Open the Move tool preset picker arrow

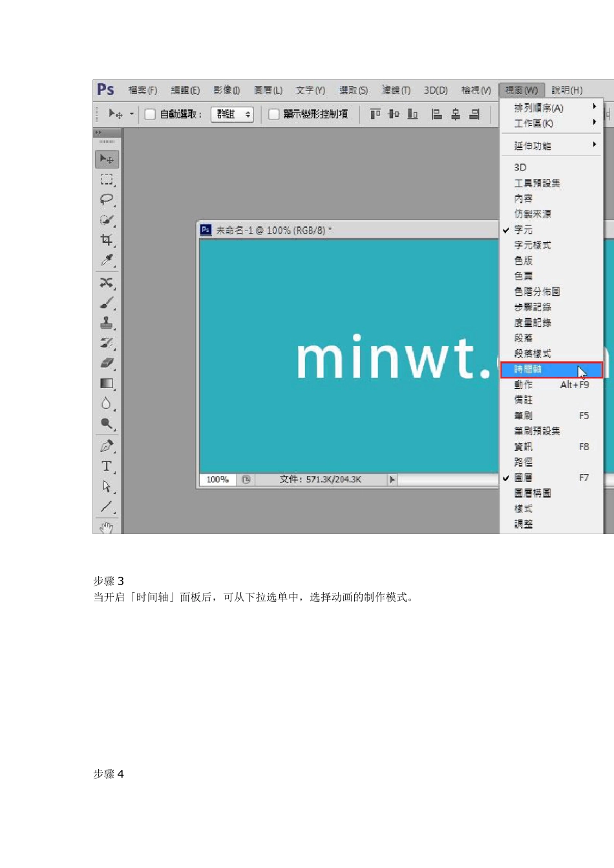(132, 114)
